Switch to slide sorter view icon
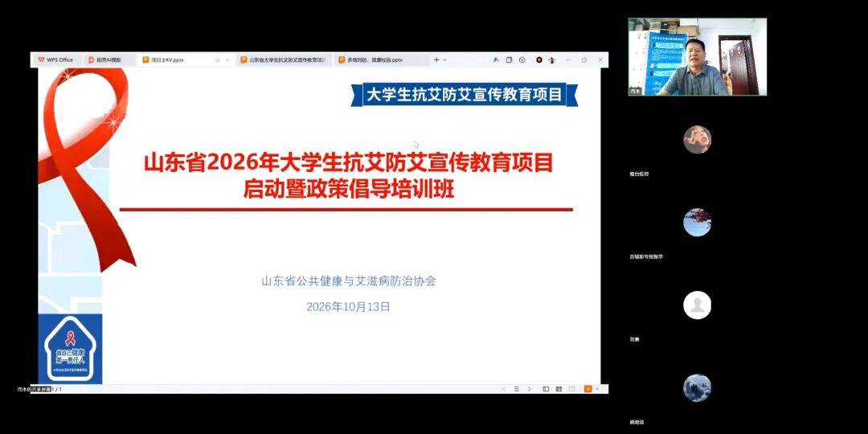This screenshot has width=868, height=434. click(x=559, y=389)
